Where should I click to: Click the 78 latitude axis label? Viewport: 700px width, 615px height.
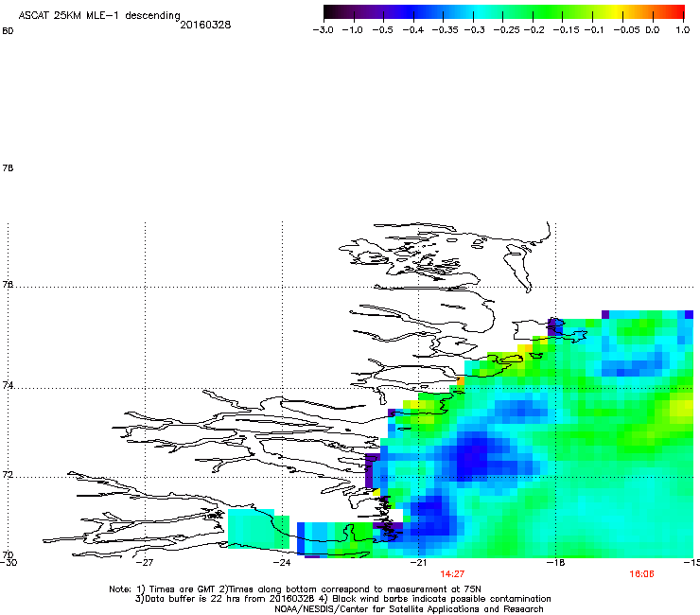pos(8,167)
